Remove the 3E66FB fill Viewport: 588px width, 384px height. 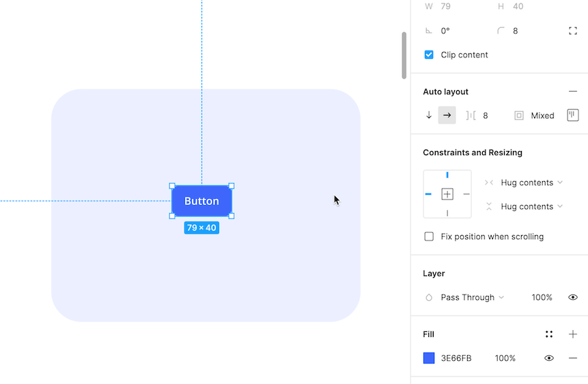[573, 358]
